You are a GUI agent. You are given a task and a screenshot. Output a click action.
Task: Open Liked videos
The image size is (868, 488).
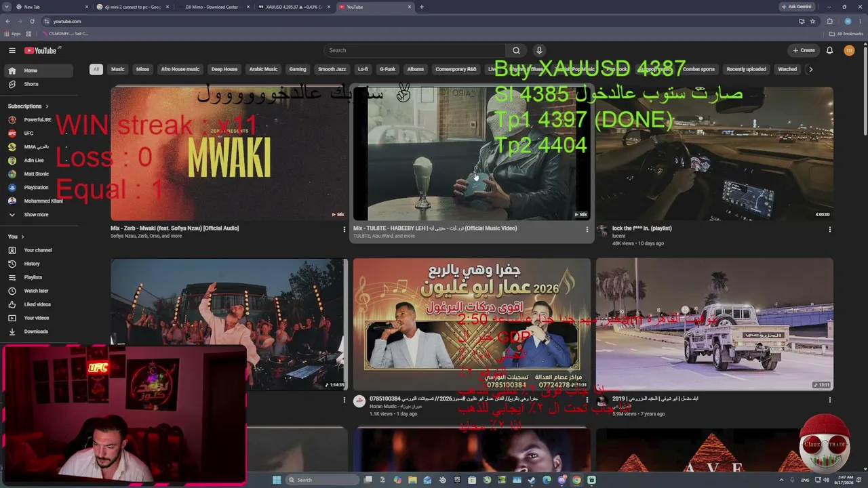tap(39, 304)
